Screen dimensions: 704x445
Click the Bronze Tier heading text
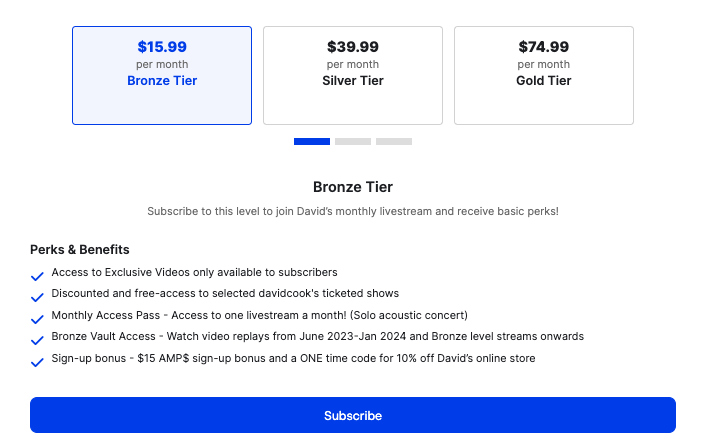(353, 187)
